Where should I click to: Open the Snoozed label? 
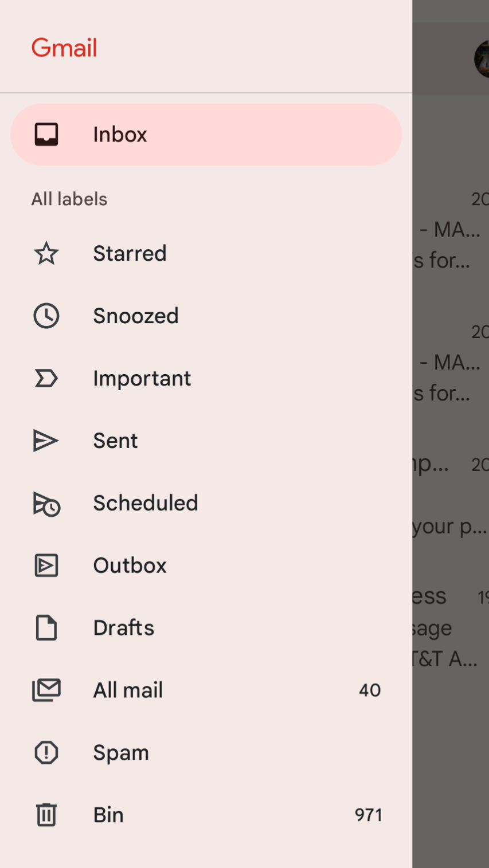point(206,316)
